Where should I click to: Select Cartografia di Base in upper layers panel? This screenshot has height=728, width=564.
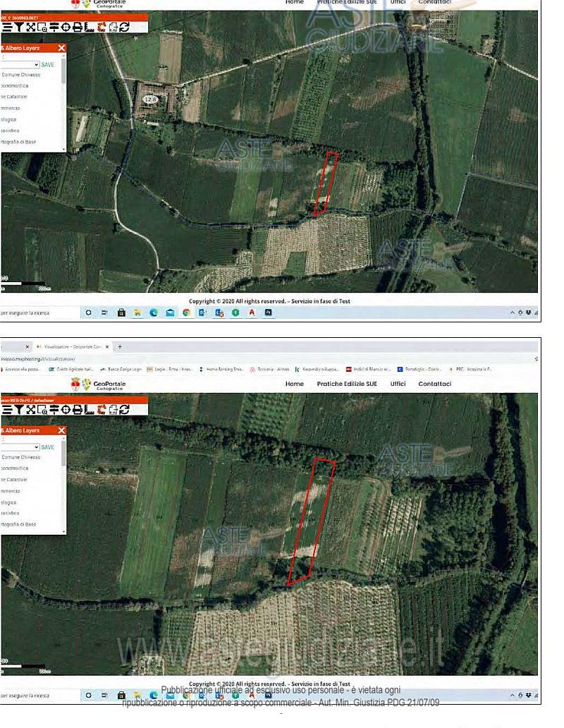tap(18, 142)
